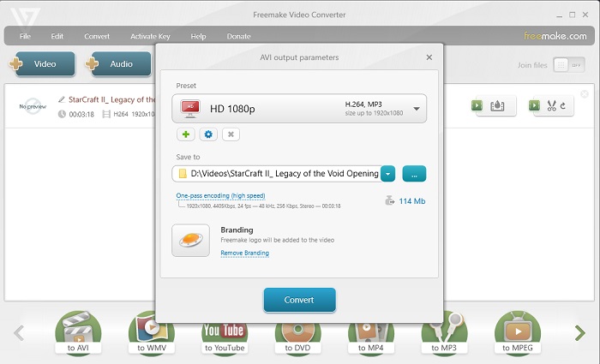
Task: Click the StarCraft II_ Legacy file title
Action: coord(111,100)
